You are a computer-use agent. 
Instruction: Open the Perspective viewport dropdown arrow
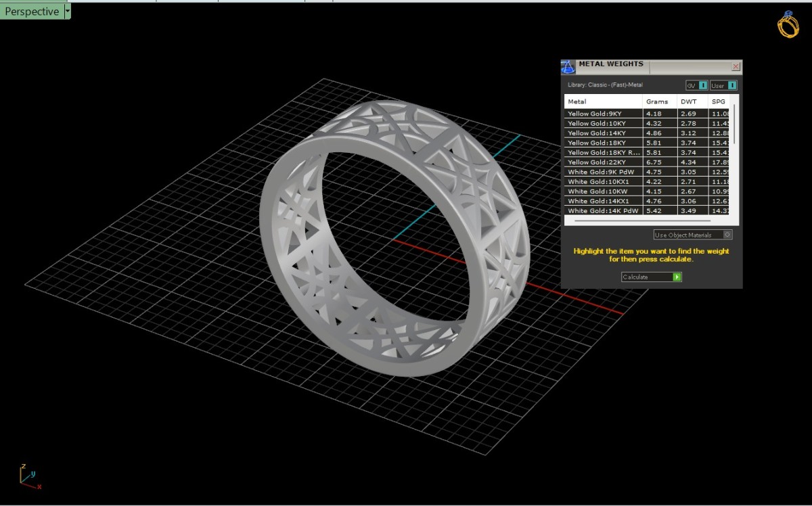[67, 11]
